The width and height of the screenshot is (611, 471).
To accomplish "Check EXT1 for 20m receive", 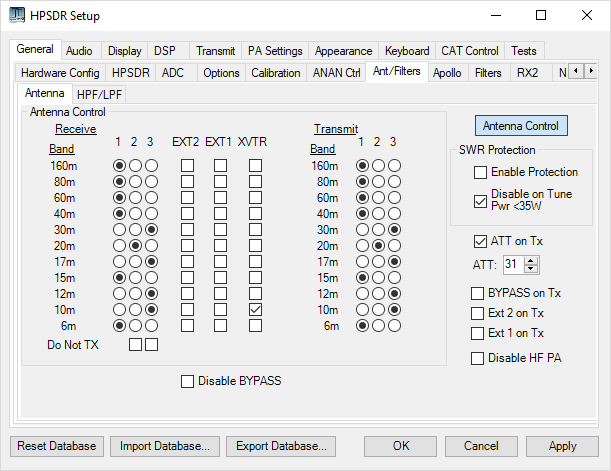I will [x=221, y=245].
